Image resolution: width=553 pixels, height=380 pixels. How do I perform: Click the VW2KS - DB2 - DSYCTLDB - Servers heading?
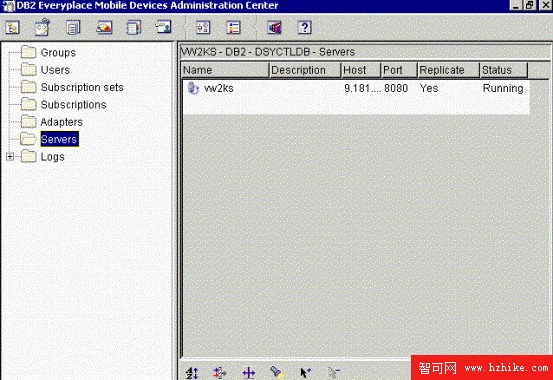tap(268, 52)
